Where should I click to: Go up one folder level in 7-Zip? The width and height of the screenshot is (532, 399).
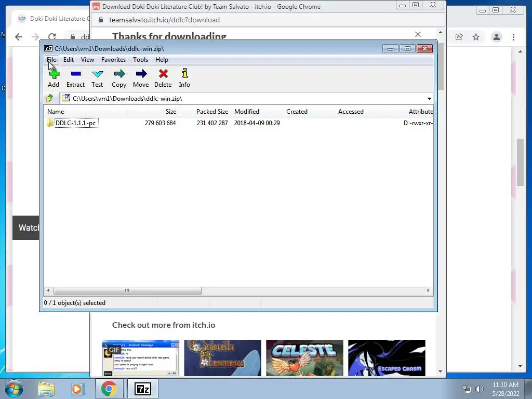pos(50,98)
